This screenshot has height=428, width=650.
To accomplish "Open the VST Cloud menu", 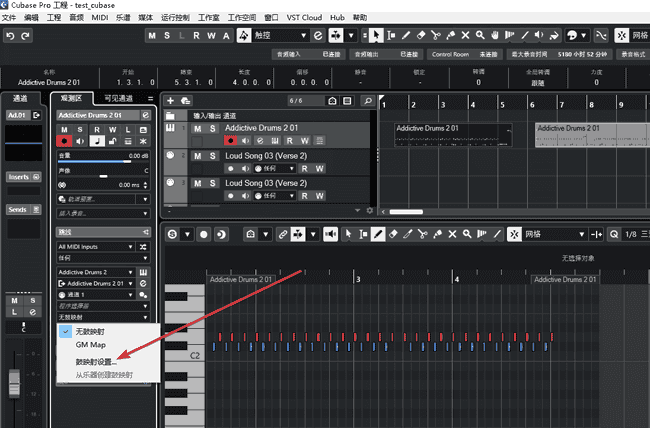I will (304, 17).
